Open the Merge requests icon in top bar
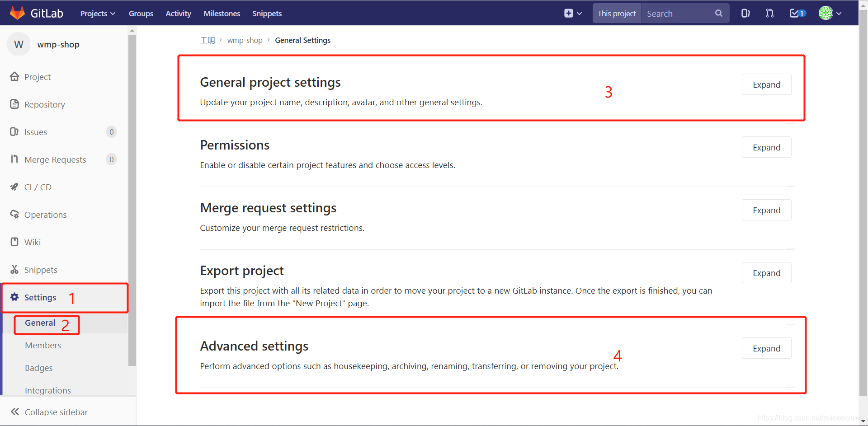This screenshot has width=868, height=426. point(769,14)
